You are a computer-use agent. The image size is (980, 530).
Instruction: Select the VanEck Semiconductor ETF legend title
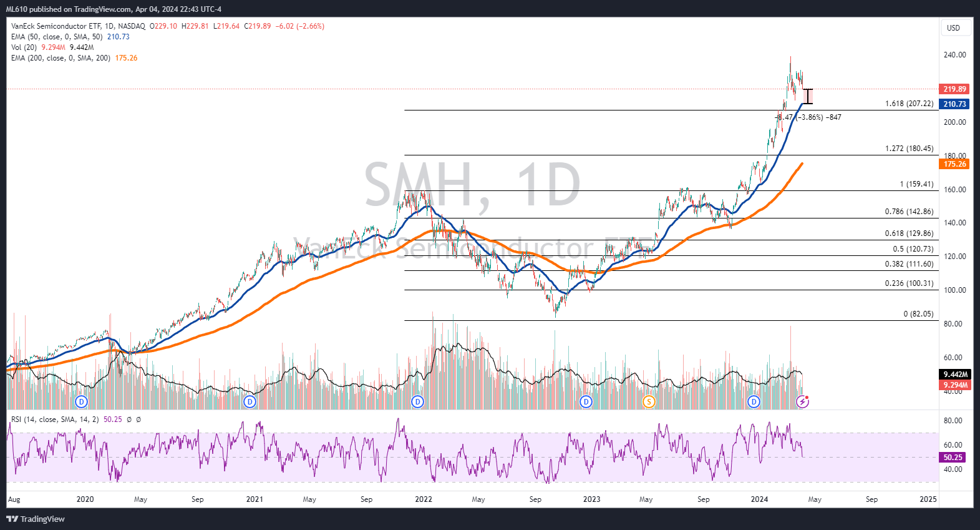[78, 26]
